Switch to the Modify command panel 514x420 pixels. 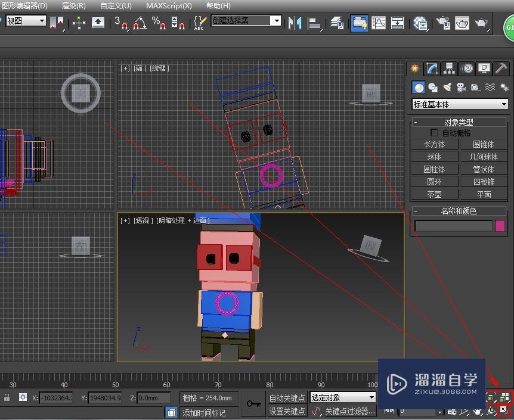click(x=431, y=67)
